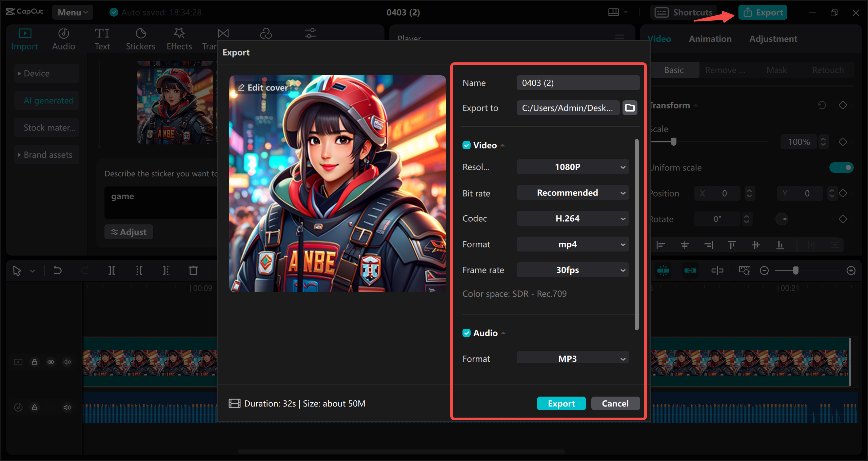Switch to the Animation tab
Image resolution: width=868 pixels, height=461 pixels.
[711, 38]
